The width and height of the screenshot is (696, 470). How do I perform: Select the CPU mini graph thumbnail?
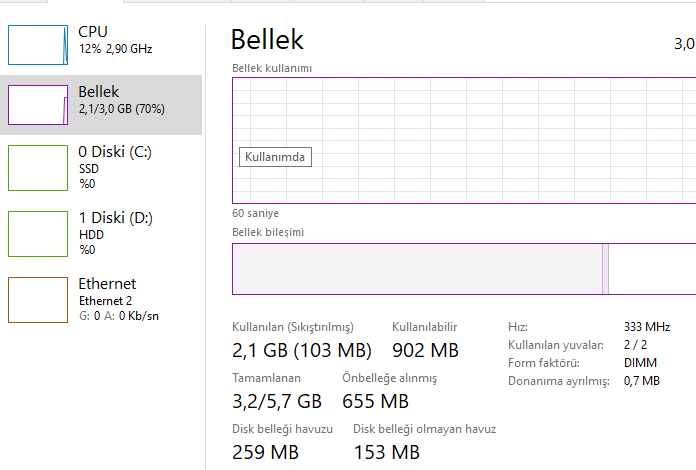pos(38,44)
